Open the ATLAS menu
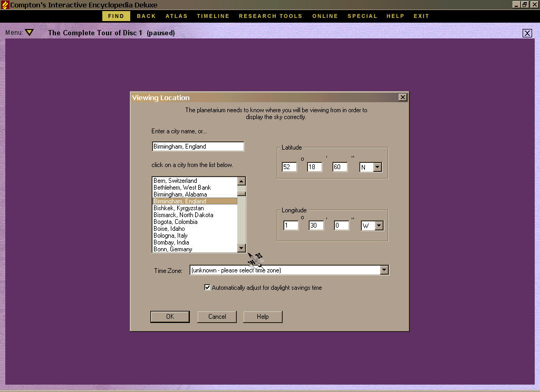 [176, 16]
